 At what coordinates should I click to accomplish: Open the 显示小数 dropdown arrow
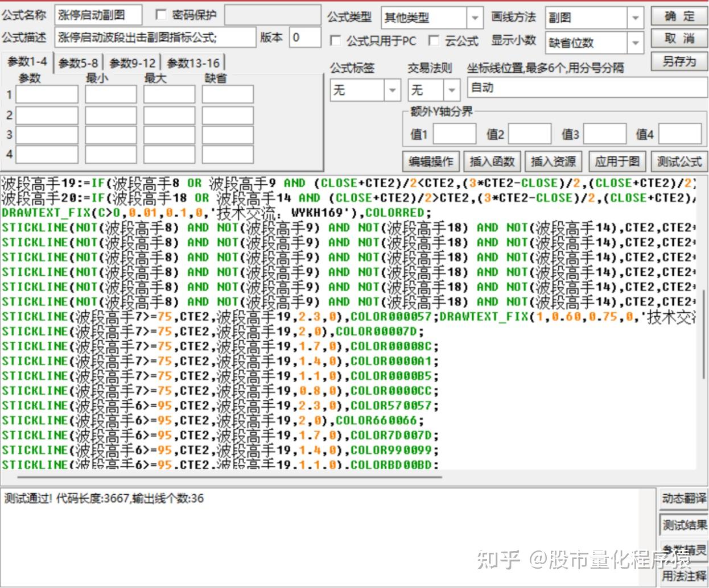tap(636, 43)
